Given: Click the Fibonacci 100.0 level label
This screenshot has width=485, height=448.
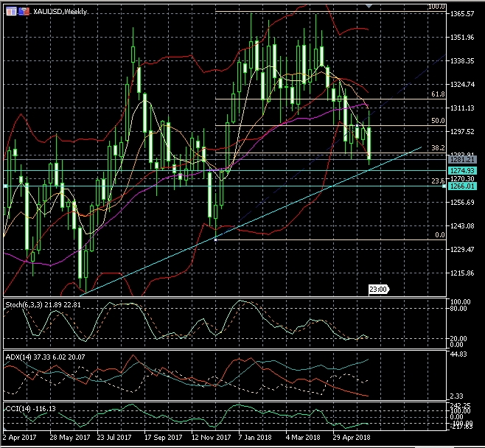Looking at the screenshot, I should pos(436,7).
